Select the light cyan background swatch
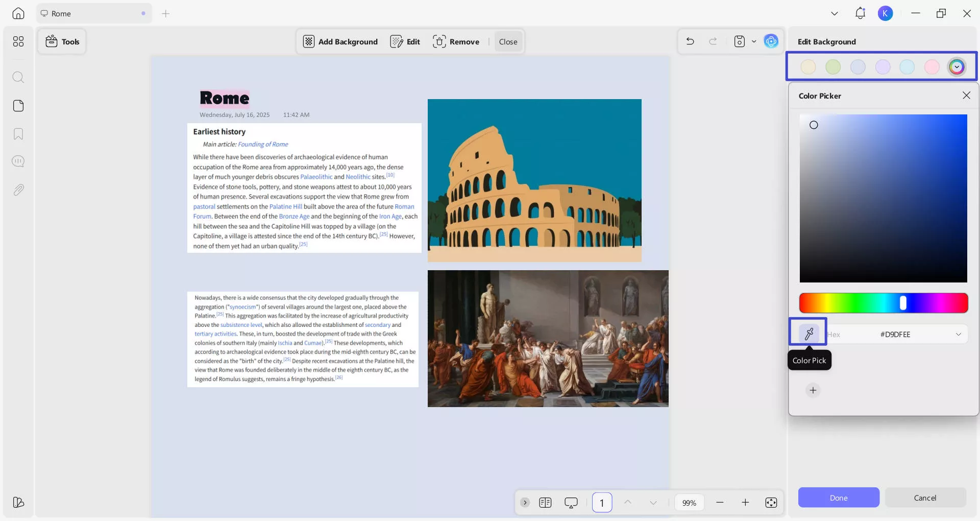This screenshot has width=980, height=521. pos(907,67)
